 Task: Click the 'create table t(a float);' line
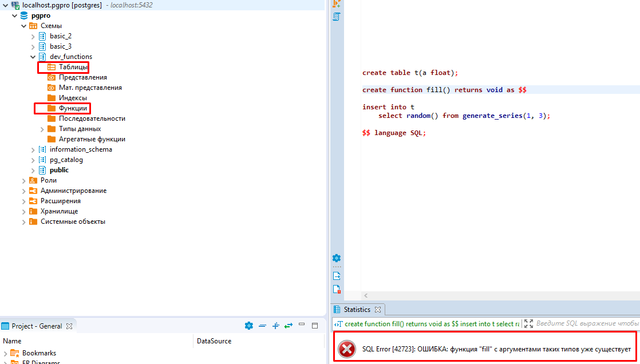[410, 73]
